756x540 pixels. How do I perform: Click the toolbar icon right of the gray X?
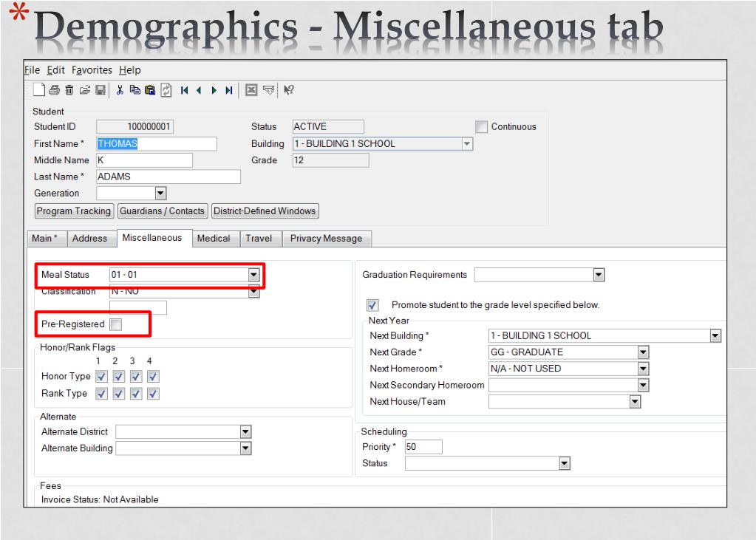(268, 89)
